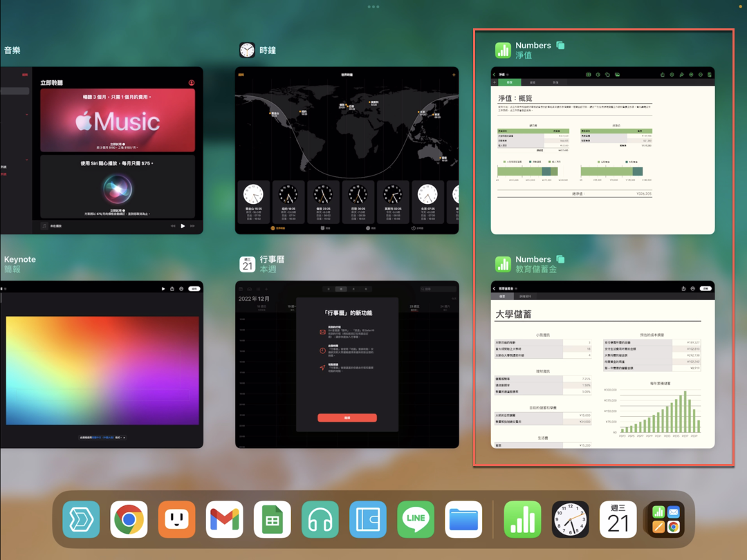Open the teal headphones app in the dock

click(x=320, y=519)
